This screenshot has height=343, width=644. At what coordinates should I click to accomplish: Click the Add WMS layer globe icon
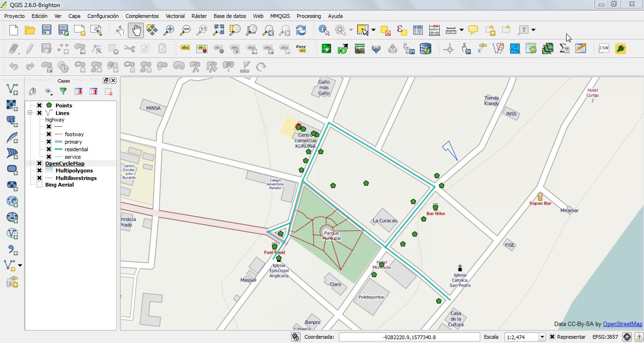[12, 201]
